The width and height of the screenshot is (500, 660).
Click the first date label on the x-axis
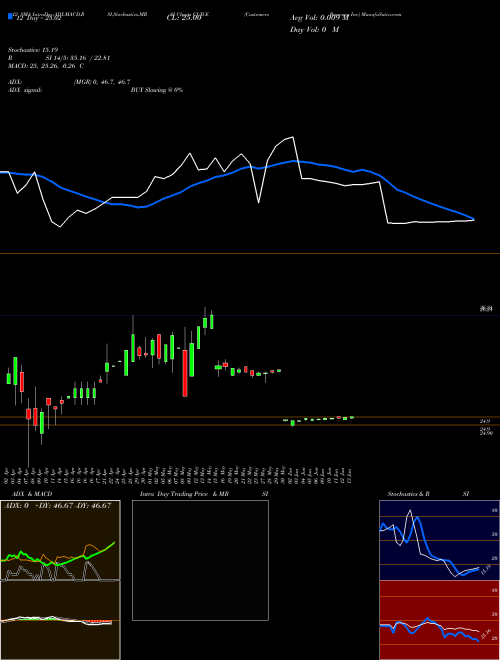pyautogui.click(x=8, y=474)
